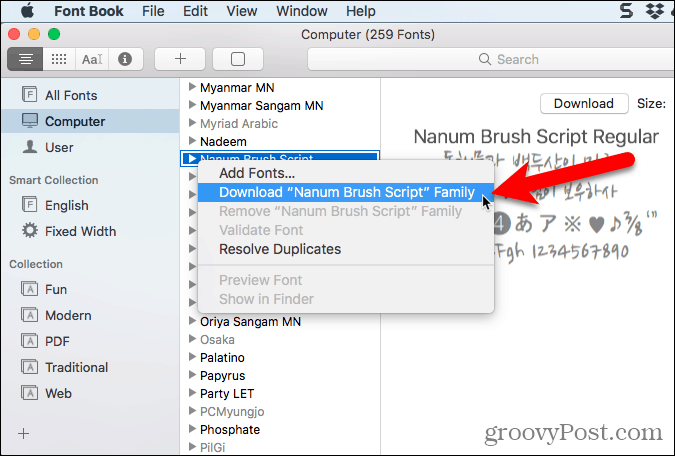Click the add font plus button
The width and height of the screenshot is (675, 456).
click(180, 59)
